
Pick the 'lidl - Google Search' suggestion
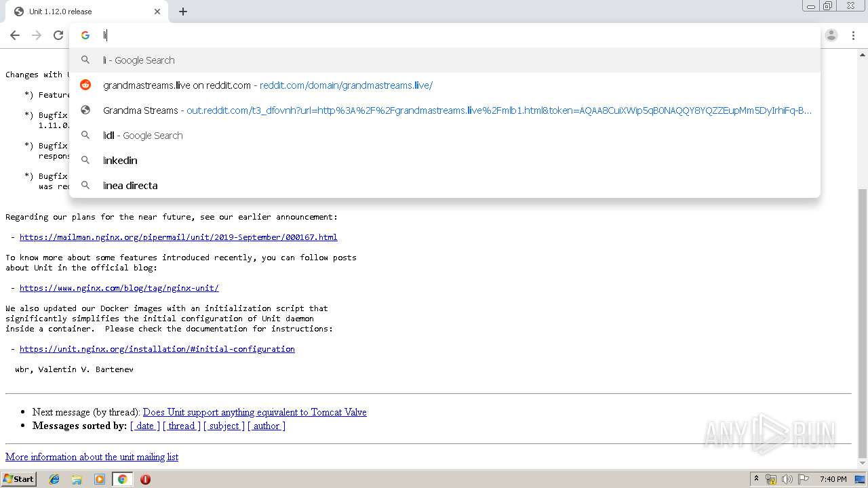[x=445, y=136]
